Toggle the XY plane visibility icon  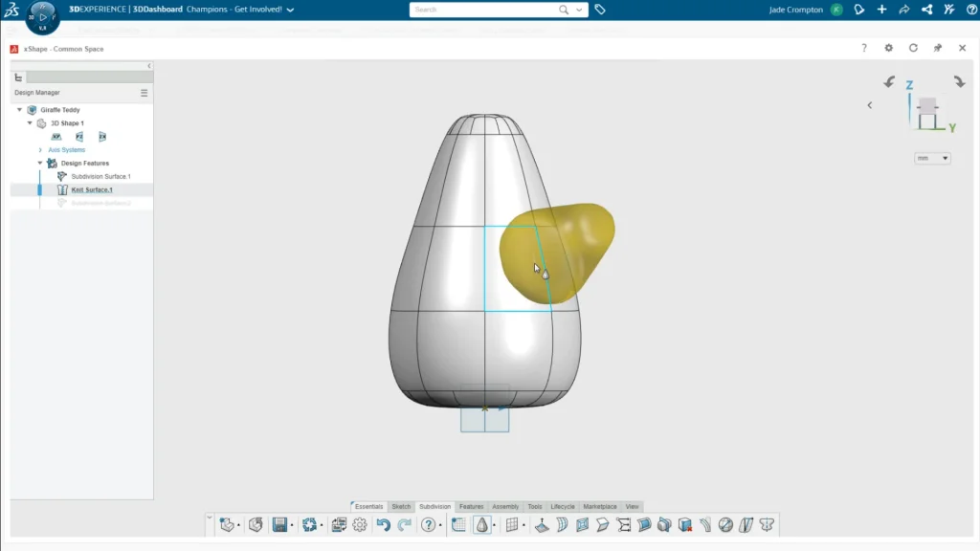[x=56, y=137]
